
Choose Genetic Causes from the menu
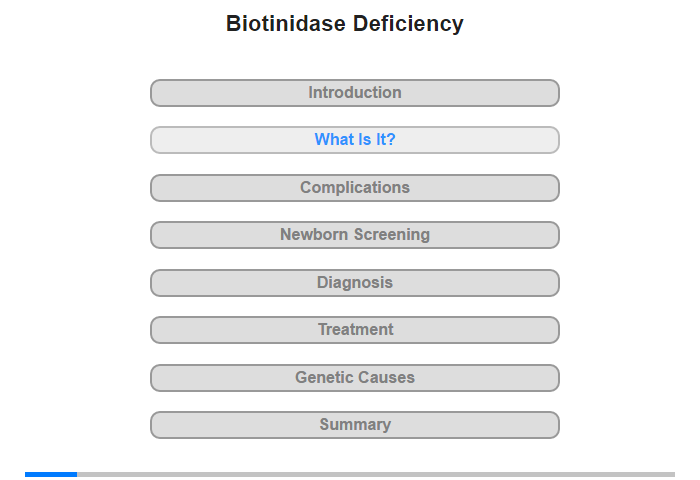[x=355, y=378]
